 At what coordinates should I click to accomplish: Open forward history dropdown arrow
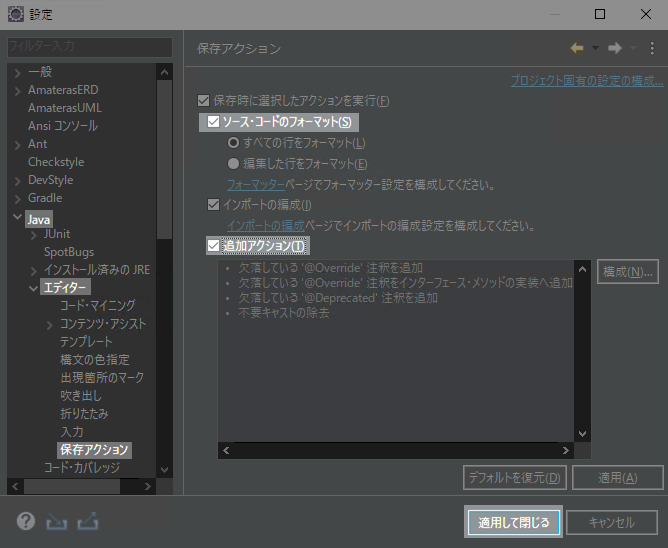click(x=633, y=48)
